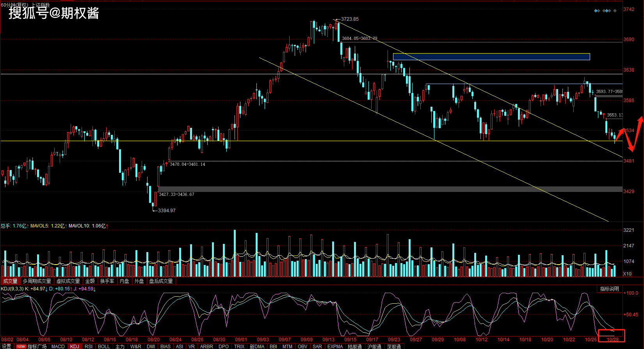The width and height of the screenshot is (644, 349).
Task: Click the diamond markers icon at top right
Action: click(605, 11)
